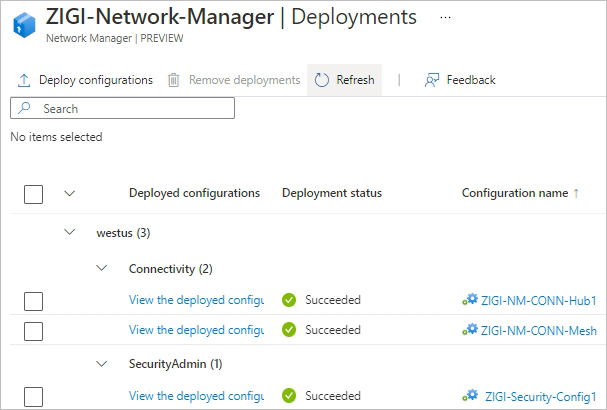Click the Deploy configurations button

point(86,80)
